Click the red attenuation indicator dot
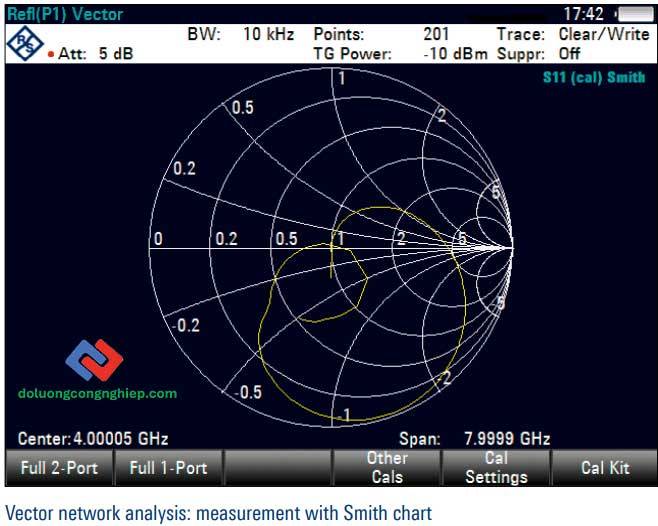This screenshot has width=658, height=526. coord(51,54)
